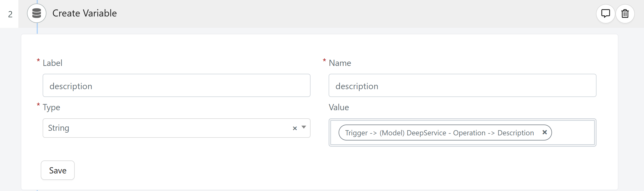
Task: Open the comment bubble icon on the step
Action: point(605,14)
